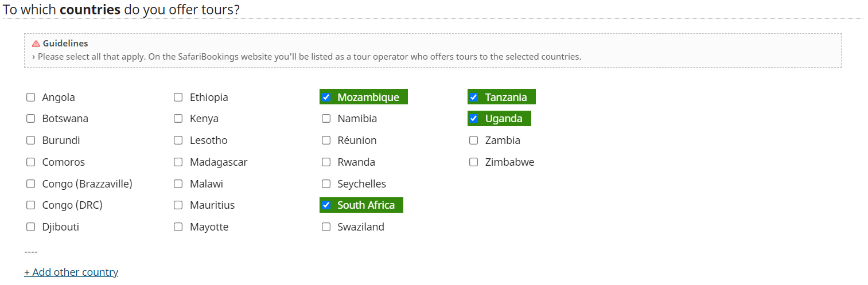
Task: Open the Add other country link
Action: point(71,272)
